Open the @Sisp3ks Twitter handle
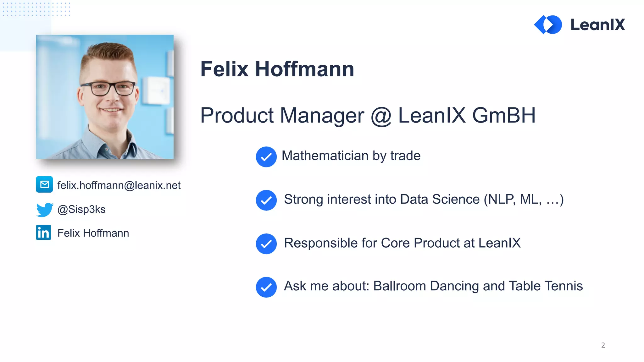Viewport: 644px width, 362px height. 81,209
